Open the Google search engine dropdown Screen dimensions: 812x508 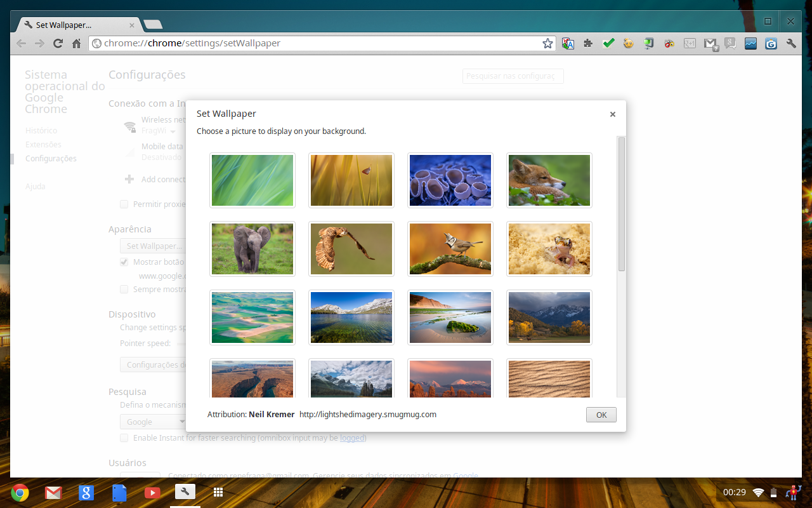tap(152, 422)
